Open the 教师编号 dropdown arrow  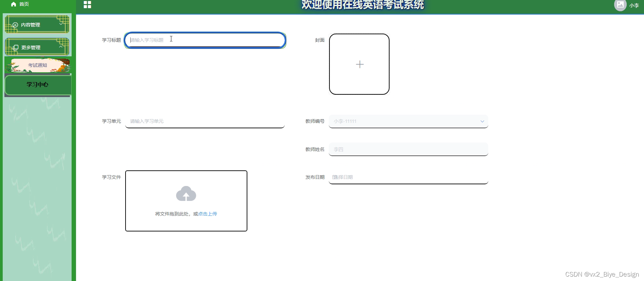pyautogui.click(x=482, y=121)
